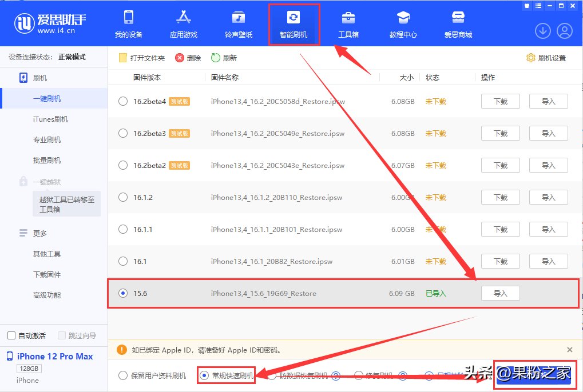The image size is (583, 392).
Task: Open the user account profile icon
Action: (x=565, y=31)
